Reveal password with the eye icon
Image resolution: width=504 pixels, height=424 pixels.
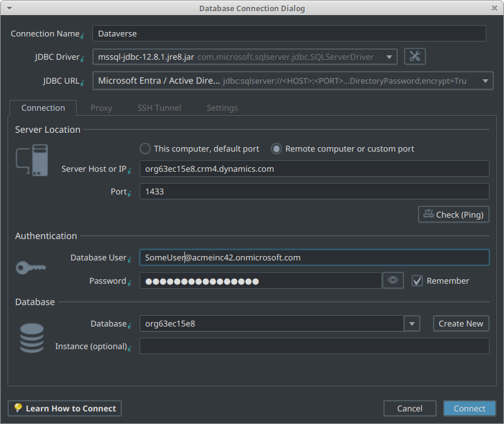tap(393, 281)
